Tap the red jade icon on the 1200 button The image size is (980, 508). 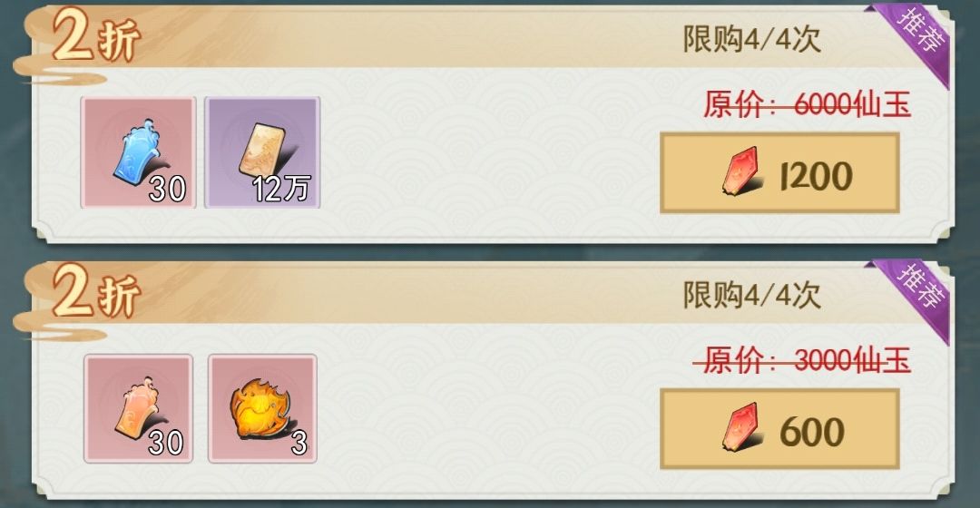741,170
